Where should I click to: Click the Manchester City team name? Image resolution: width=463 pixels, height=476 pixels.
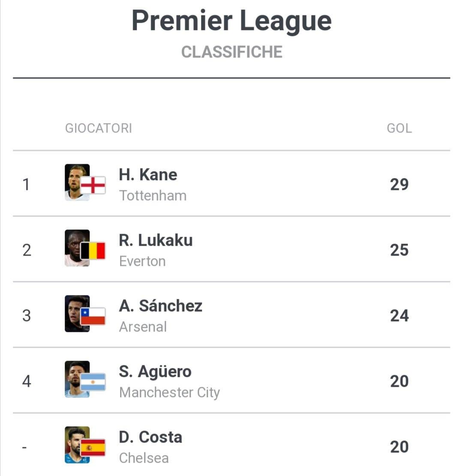169,392
